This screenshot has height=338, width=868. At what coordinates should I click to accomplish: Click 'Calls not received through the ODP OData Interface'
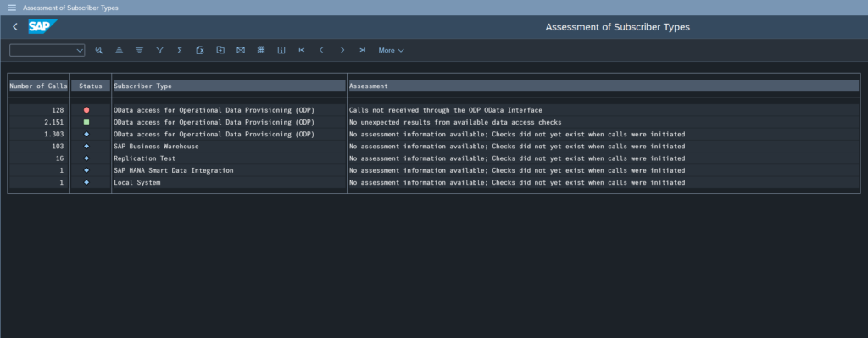[446, 110]
